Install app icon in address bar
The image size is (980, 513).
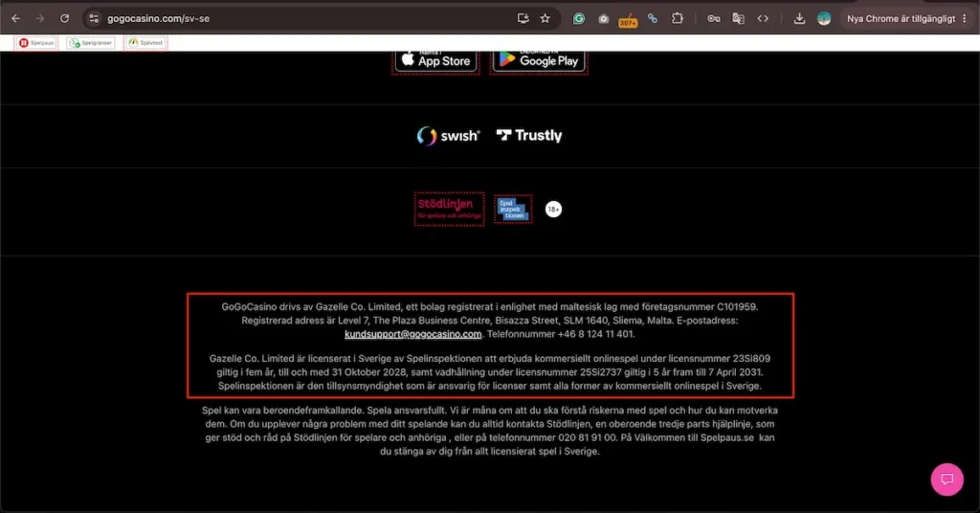[x=523, y=19]
